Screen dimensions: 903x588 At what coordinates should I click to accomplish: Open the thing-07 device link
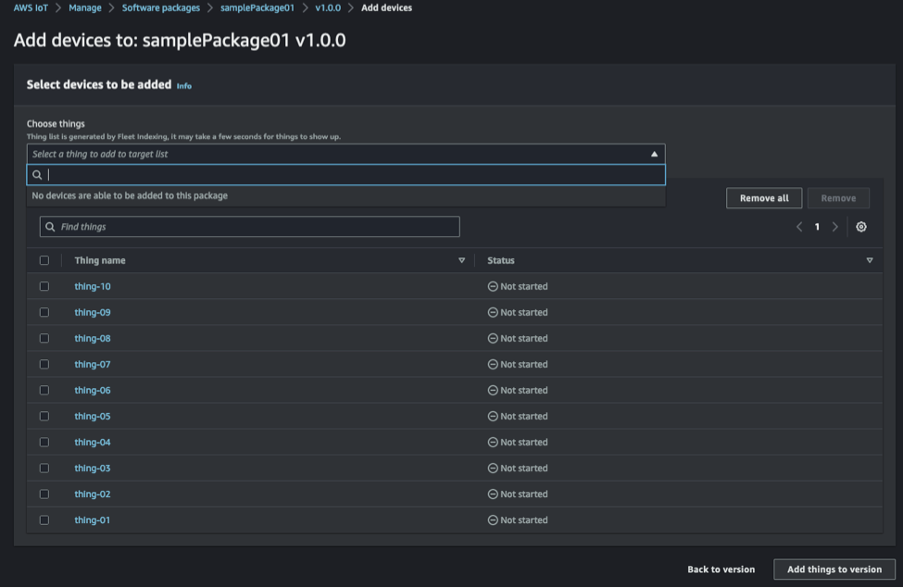[92, 364]
